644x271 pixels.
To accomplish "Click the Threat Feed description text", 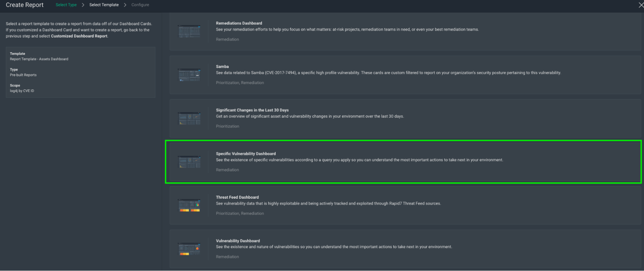I will point(328,204).
